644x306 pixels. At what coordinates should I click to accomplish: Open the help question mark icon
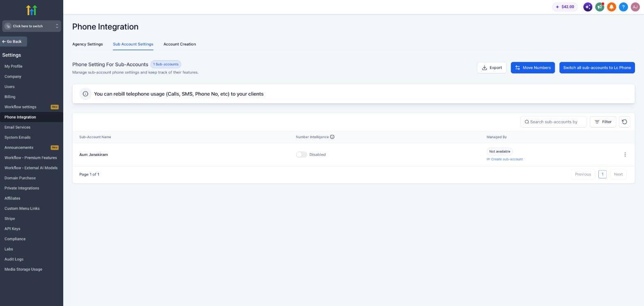pos(623,7)
